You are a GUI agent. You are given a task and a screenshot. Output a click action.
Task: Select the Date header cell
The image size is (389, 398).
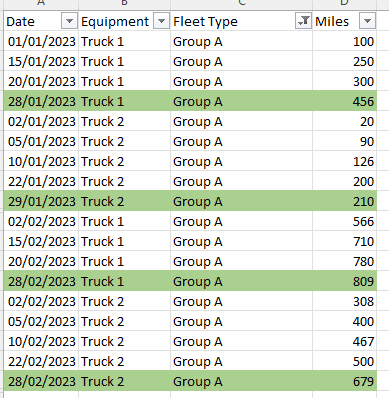coord(41,21)
